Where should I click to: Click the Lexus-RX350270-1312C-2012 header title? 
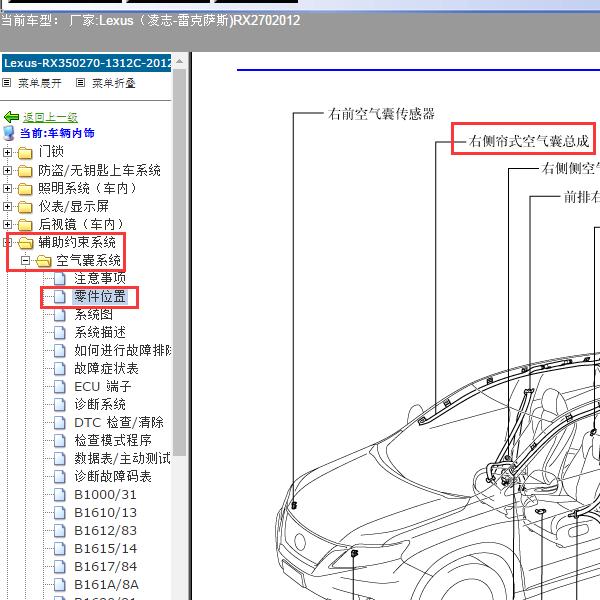[x=87, y=63]
